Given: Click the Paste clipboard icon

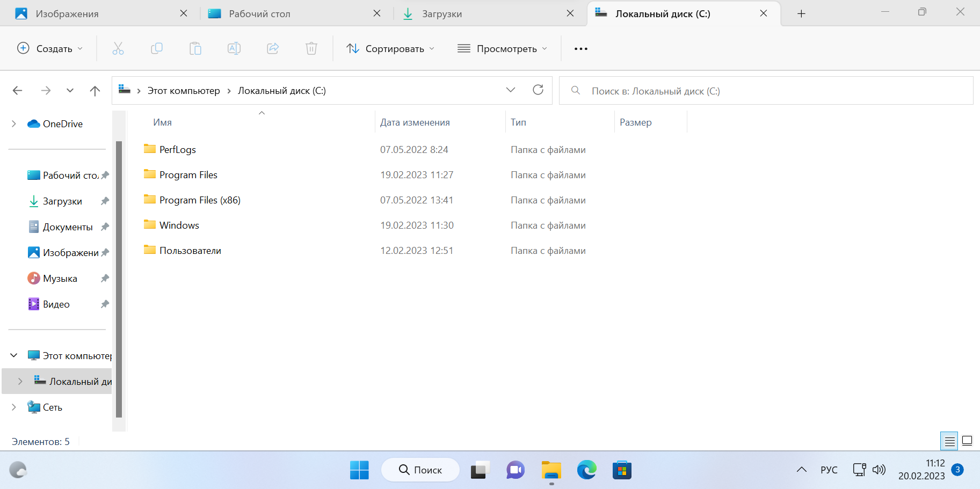Looking at the screenshot, I should point(195,49).
